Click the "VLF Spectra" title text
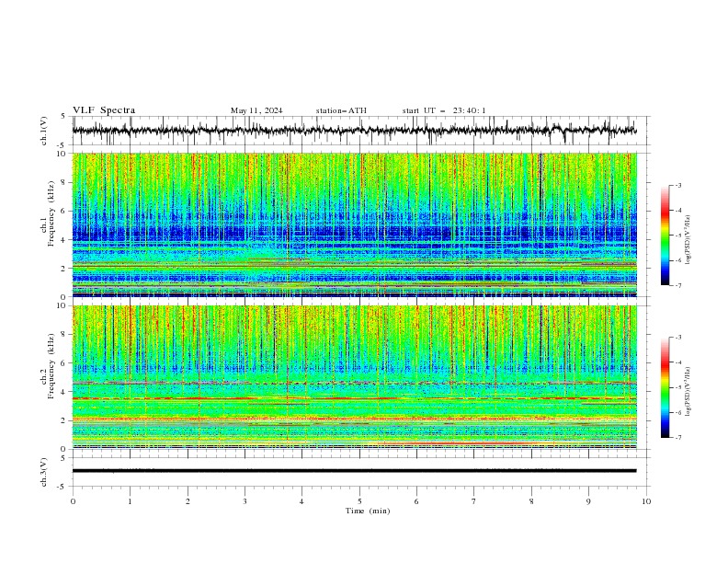Image resolution: width=728 pixels, height=563 pixels. (104, 110)
